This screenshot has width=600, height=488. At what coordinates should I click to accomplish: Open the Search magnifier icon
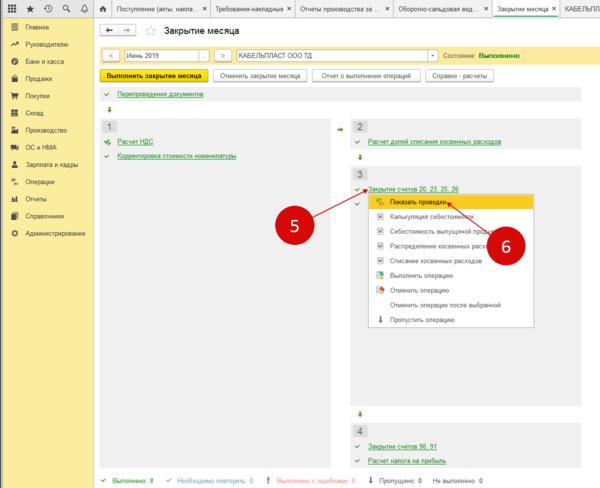(66, 8)
